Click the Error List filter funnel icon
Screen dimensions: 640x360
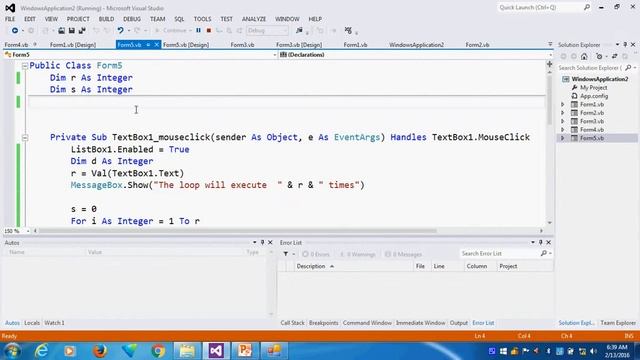click(286, 254)
